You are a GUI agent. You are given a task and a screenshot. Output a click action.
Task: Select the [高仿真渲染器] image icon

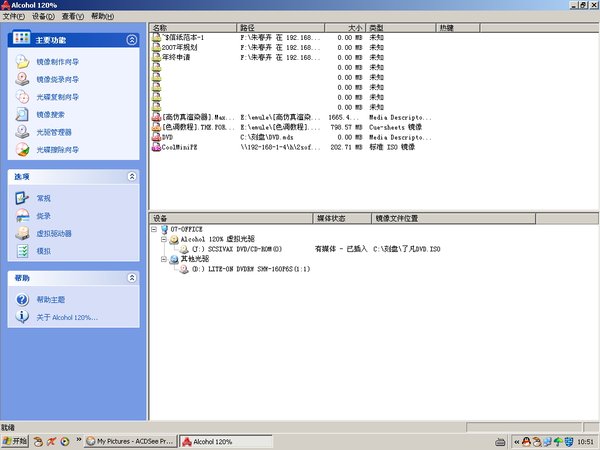156,117
